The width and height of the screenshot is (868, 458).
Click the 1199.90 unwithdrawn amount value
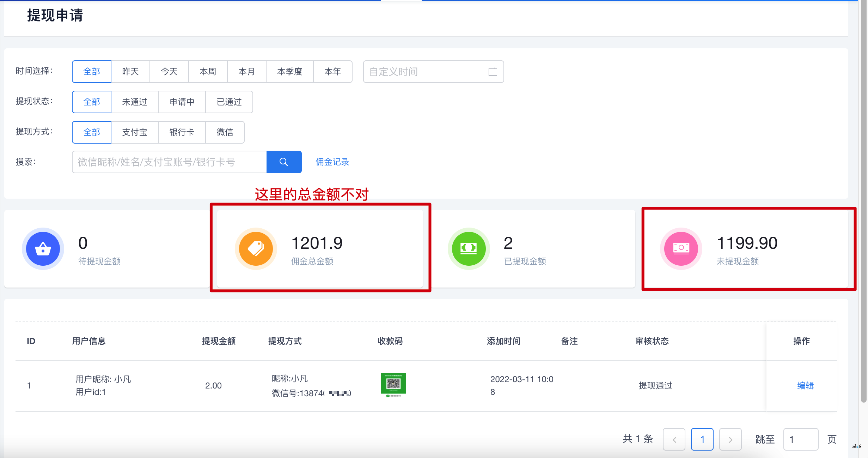pos(747,243)
